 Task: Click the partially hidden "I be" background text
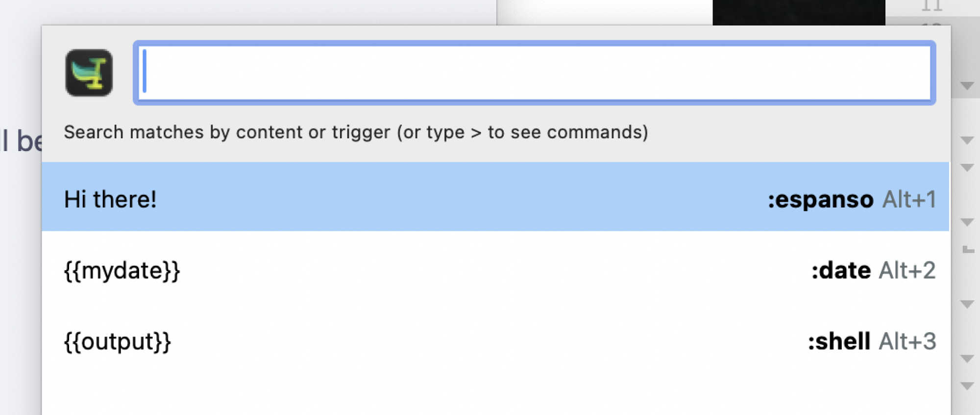(22, 141)
